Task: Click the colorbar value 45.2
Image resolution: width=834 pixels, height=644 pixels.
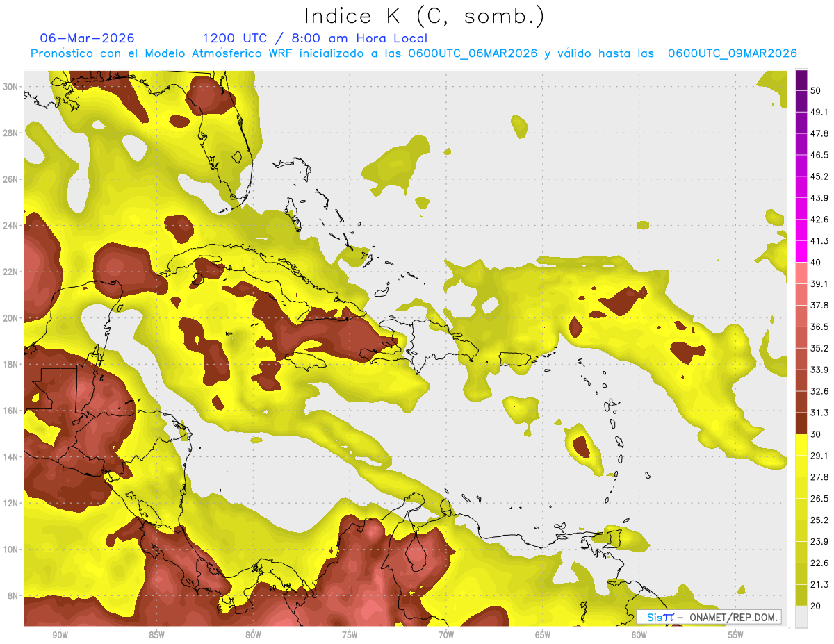Action: point(819,176)
